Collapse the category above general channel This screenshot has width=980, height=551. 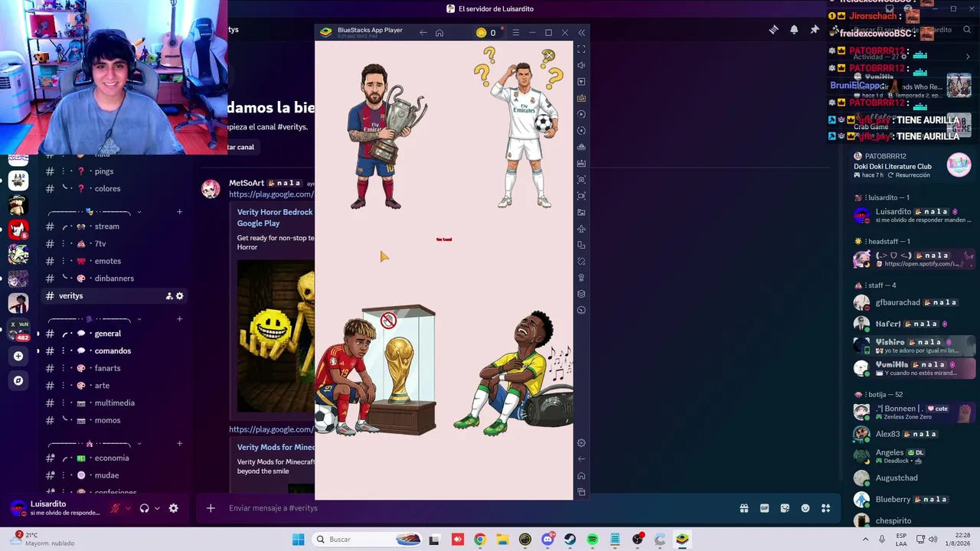coord(95,319)
